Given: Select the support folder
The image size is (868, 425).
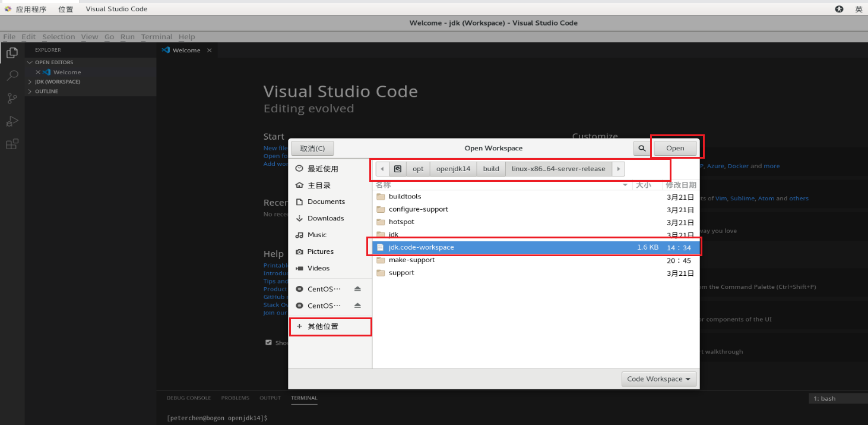Looking at the screenshot, I should 536,273.
